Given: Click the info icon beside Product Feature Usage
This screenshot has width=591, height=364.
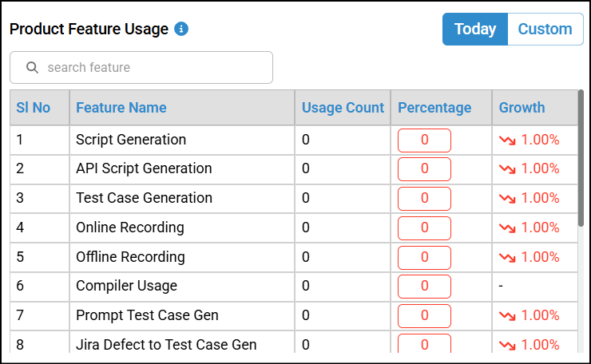Looking at the screenshot, I should (181, 30).
